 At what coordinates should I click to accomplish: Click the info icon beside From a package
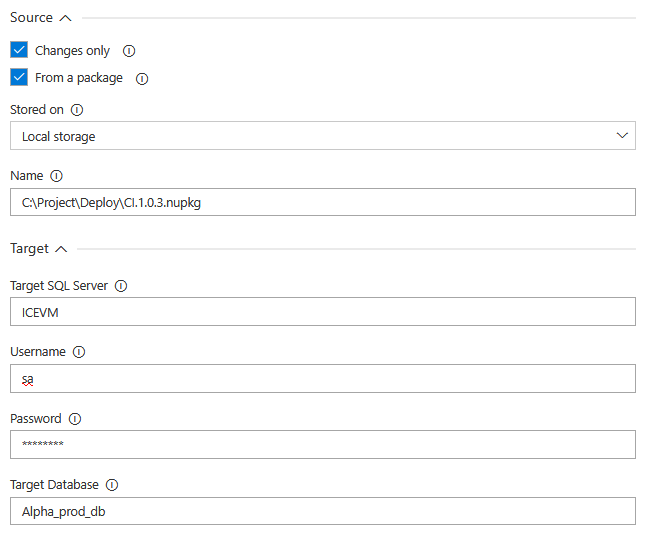pos(142,79)
